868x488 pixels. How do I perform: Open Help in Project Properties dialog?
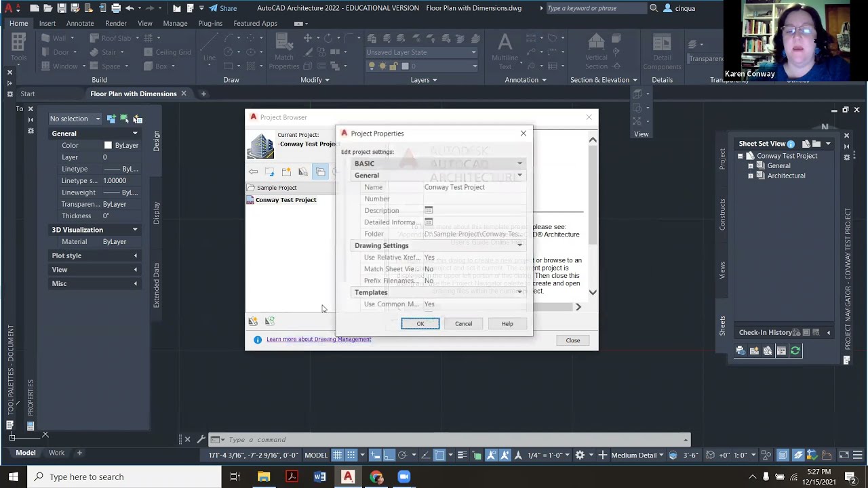click(507, 323)
